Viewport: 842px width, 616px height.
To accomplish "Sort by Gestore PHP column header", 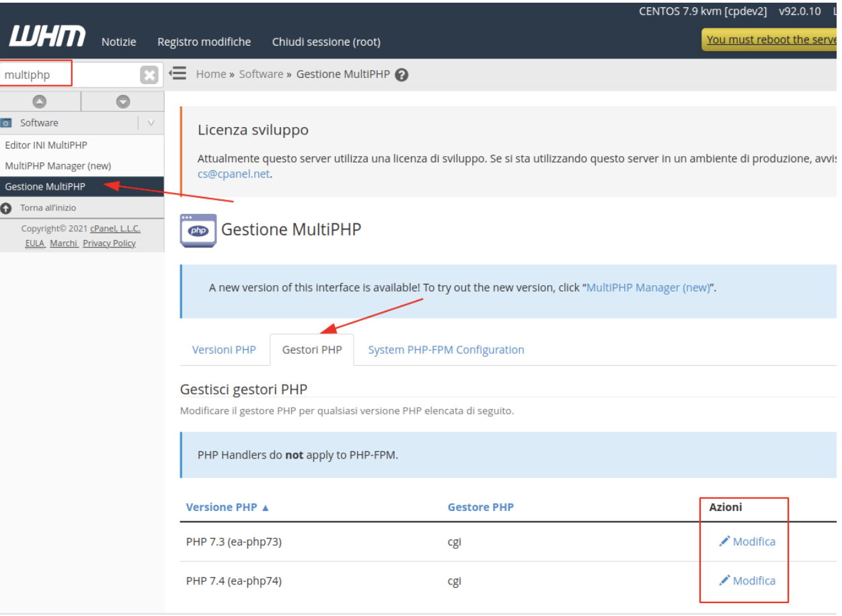I will click(x=481, y=507).
